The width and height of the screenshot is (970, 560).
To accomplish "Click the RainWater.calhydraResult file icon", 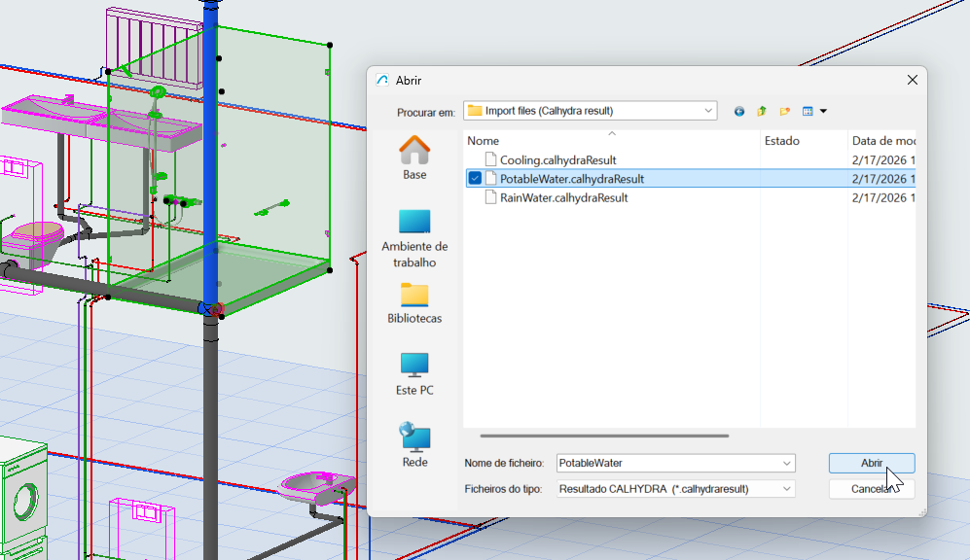I will pyautogui.click(x=490, y=197).
